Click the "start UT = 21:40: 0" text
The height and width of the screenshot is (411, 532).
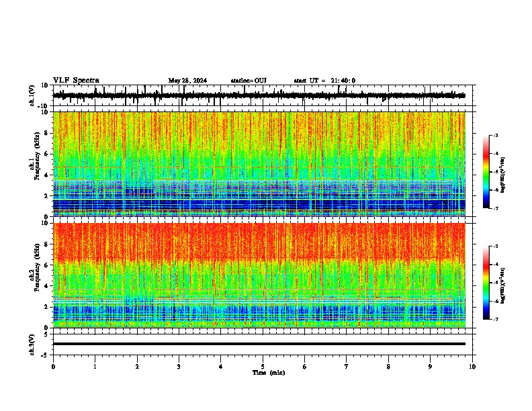click(x=324, y=81)
